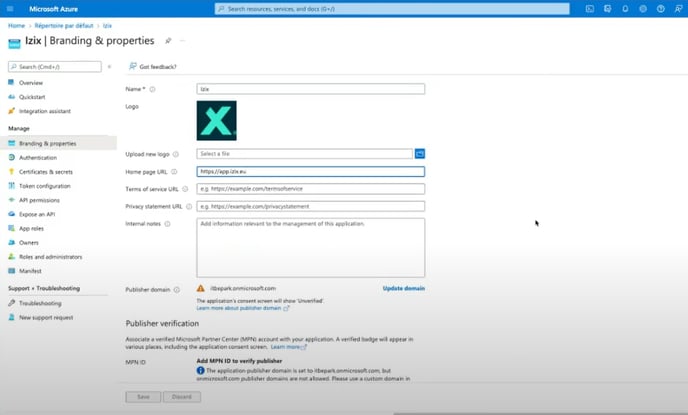Collapse the left sidebar menu

pos(109,67)
